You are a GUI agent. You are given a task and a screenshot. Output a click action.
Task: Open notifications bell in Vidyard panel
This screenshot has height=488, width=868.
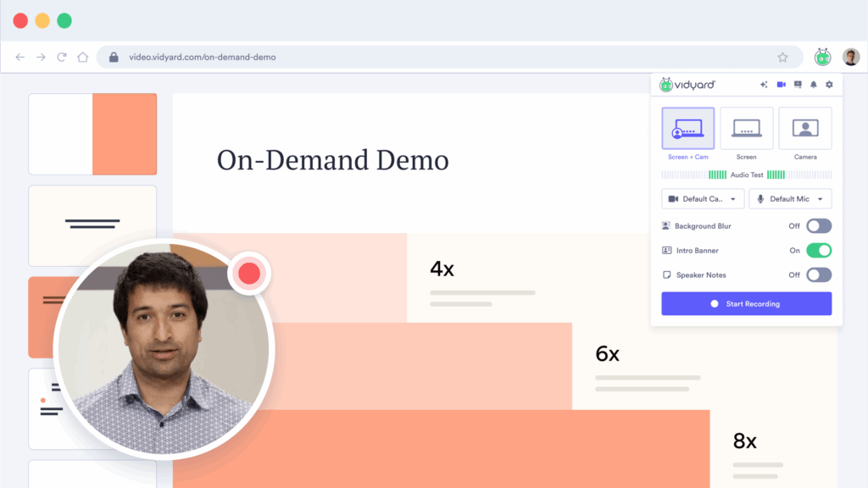[814, 85]
